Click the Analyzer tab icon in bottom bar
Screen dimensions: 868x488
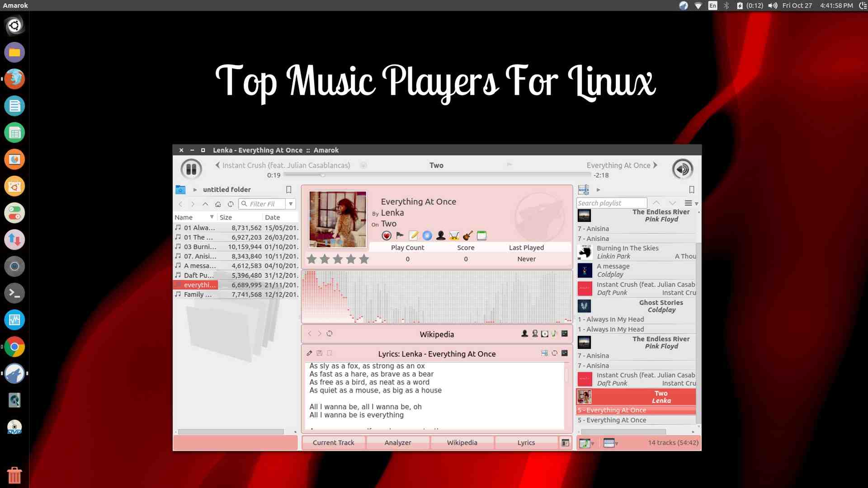pyautogui.click(x=398, y=442)
